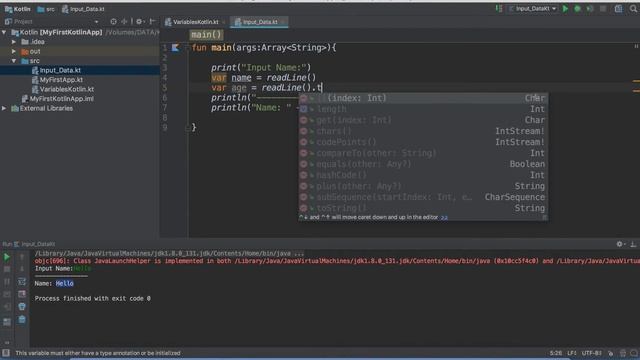
Task: Choose plus(other: Any?) completion suggestion
Action: pos(423,186)
